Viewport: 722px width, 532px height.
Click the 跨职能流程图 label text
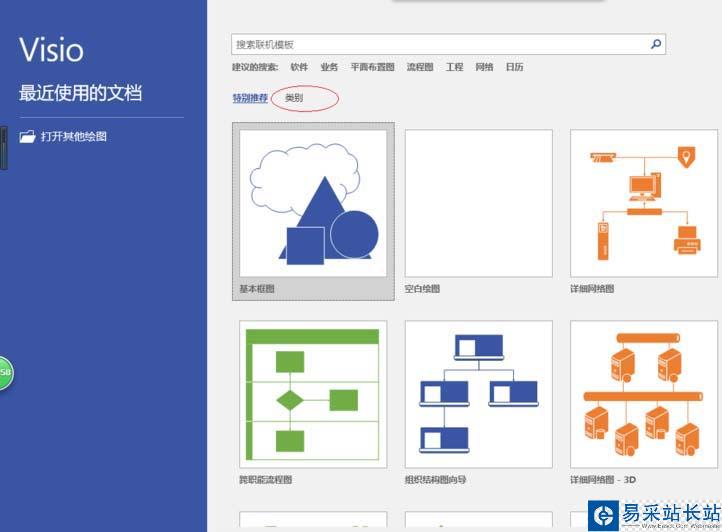point(266,480)
